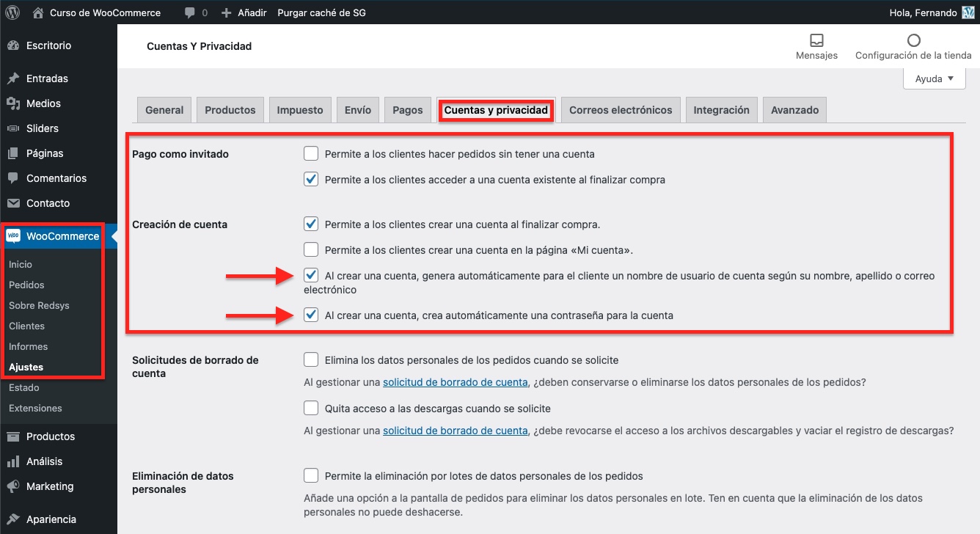Click the Pago como invitado label

(x=180, y=154)
